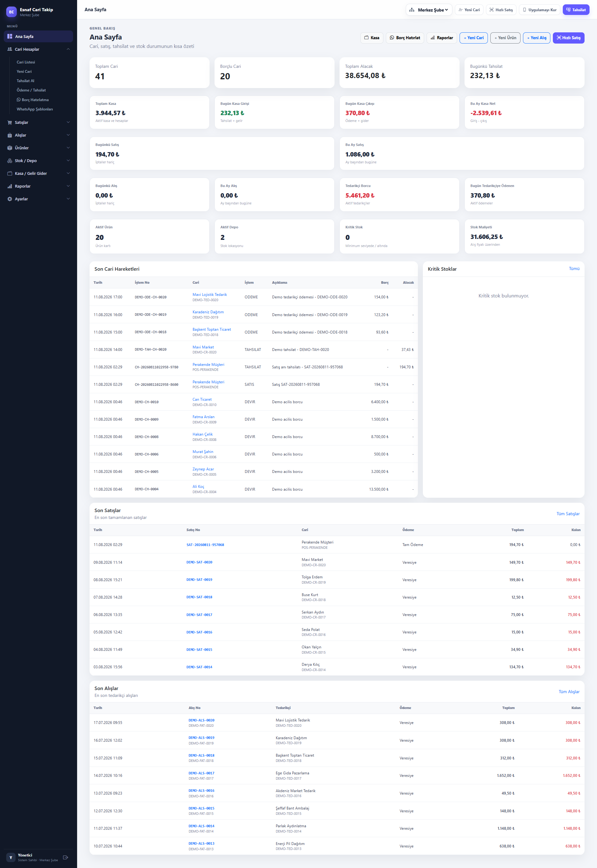Open Cari Listesi in sidebar

[26, 62]
